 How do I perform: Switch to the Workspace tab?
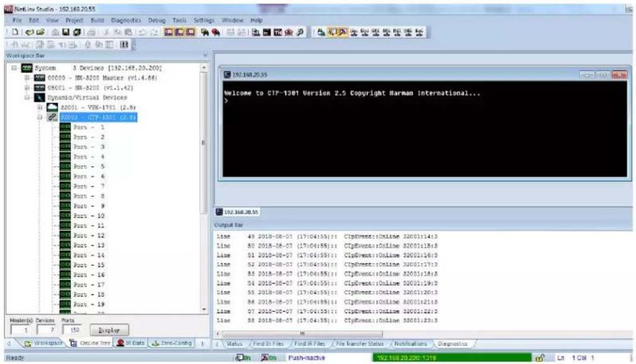[x=43, y=343]
